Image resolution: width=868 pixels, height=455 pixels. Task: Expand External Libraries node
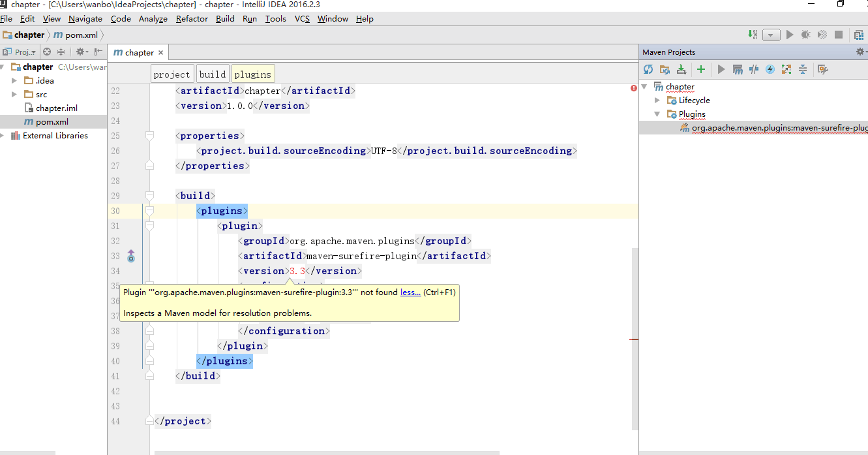[3, 136]
